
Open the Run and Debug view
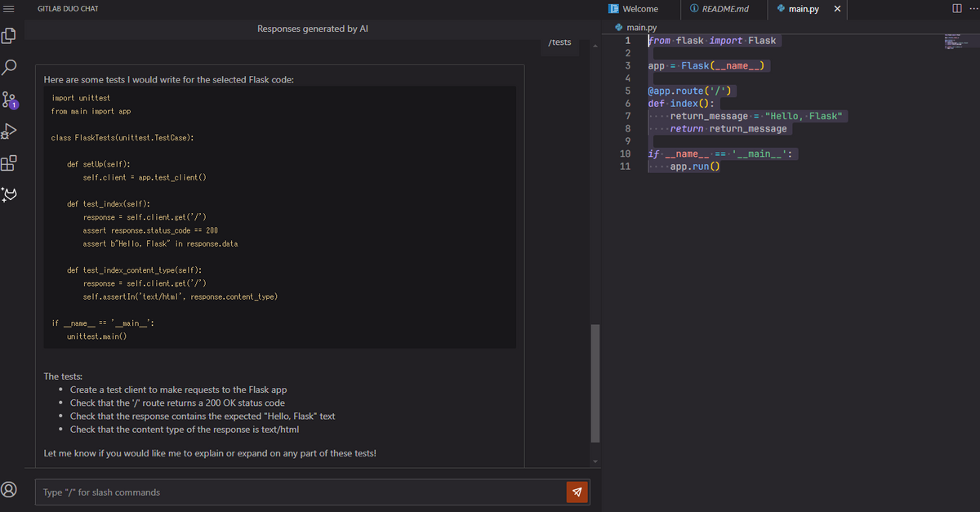(x=9, y=131)
